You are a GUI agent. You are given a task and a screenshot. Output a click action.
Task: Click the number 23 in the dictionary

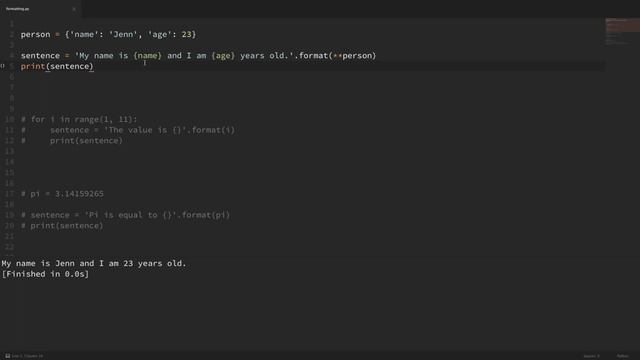[x=186, y=34]
